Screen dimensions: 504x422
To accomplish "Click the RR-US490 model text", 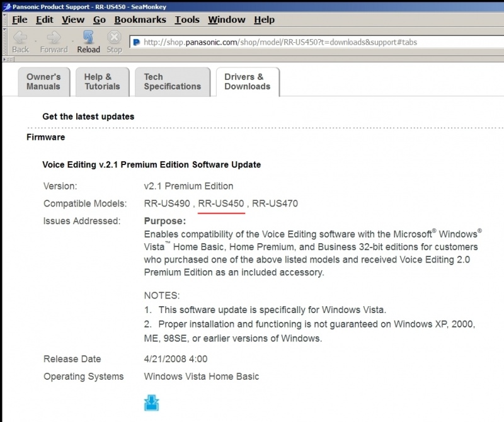I will click(x=167, y=203).
